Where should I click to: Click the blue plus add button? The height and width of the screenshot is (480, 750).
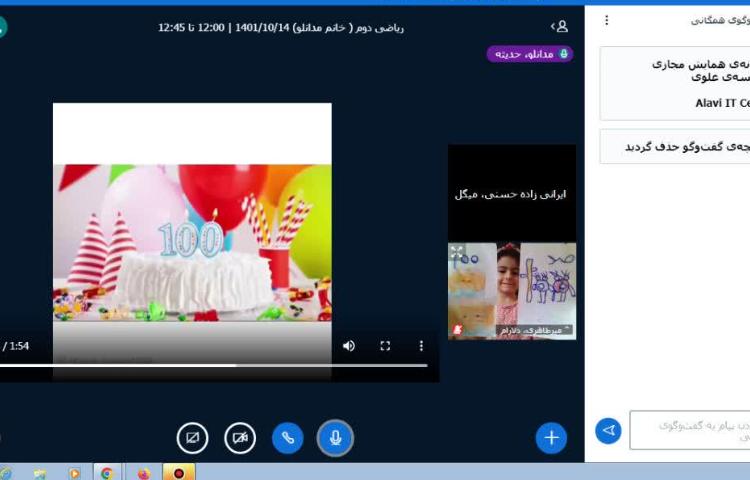click(551, 437)
